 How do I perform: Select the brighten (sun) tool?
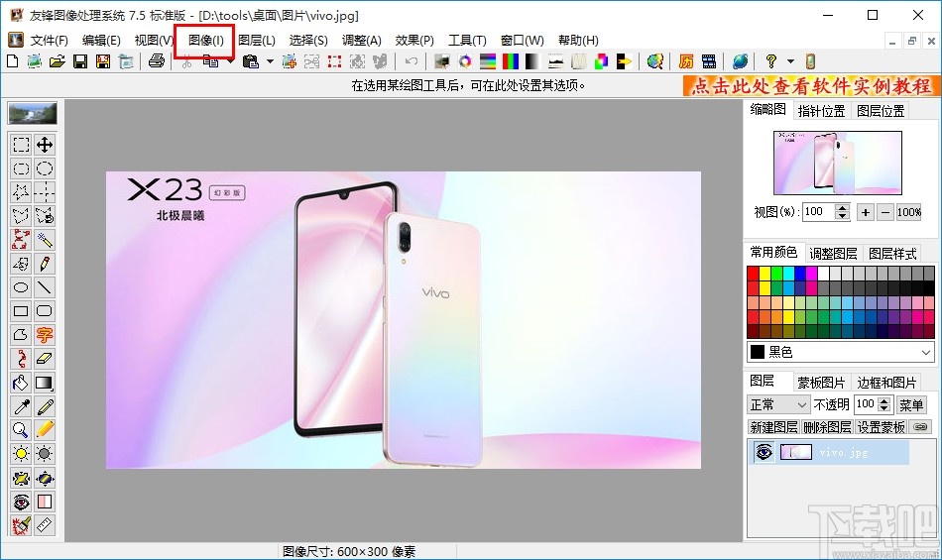tap(21, 454)
